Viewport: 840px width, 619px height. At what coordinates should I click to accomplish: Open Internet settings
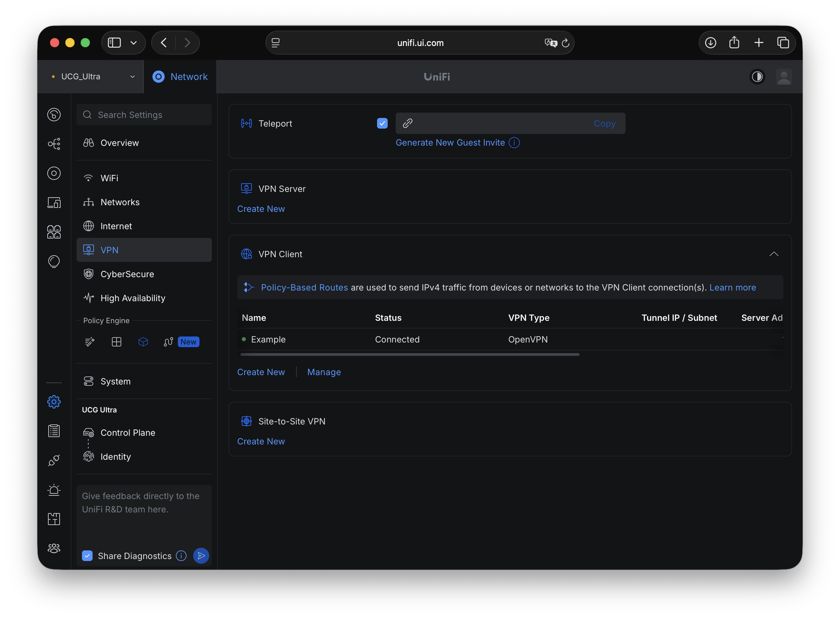[x=144, y=226]
